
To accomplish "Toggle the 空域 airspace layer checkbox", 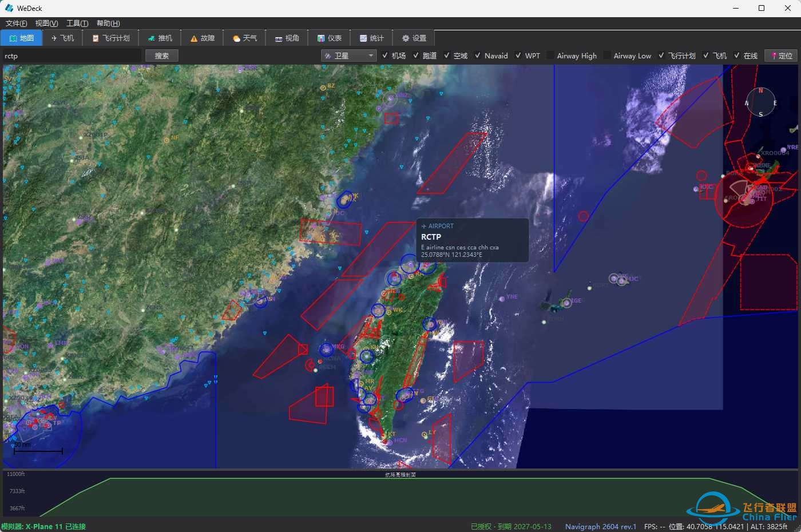I will coord(447,55).
